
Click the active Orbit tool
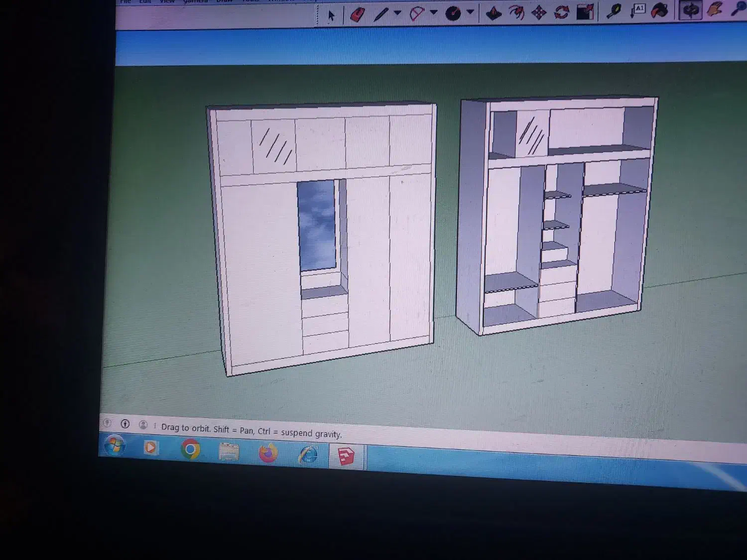[x=690, y=9]
